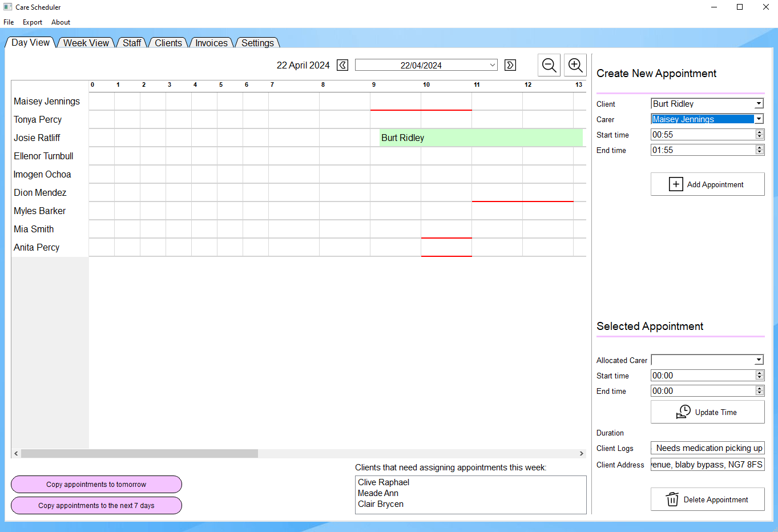778x532 pixels.
Task: Expand the Client dropdown showing Burt Ridley
Action: point(759,104)
